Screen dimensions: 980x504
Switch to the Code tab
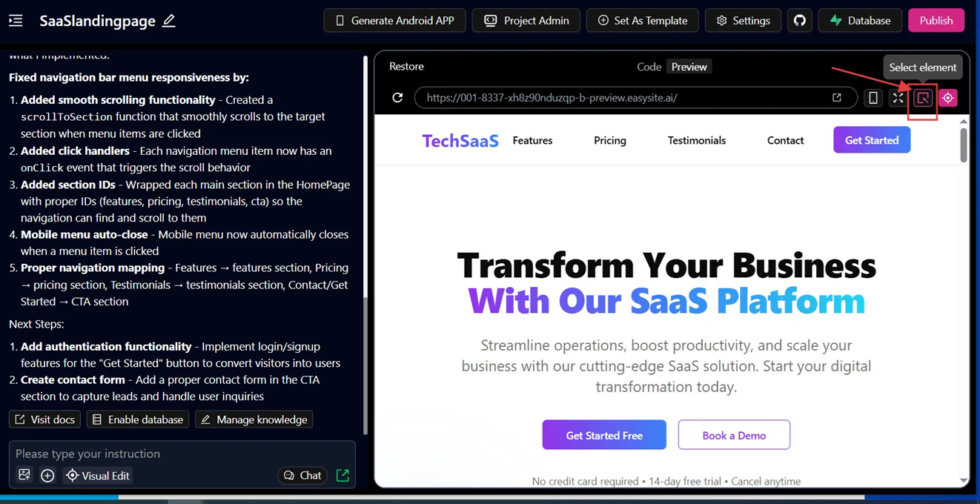tap(649, 67)
